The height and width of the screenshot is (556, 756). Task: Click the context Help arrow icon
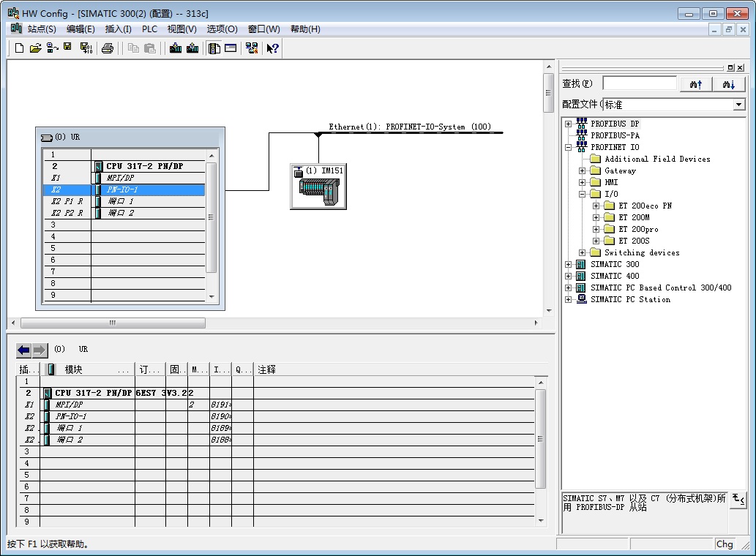coord(272,48)
